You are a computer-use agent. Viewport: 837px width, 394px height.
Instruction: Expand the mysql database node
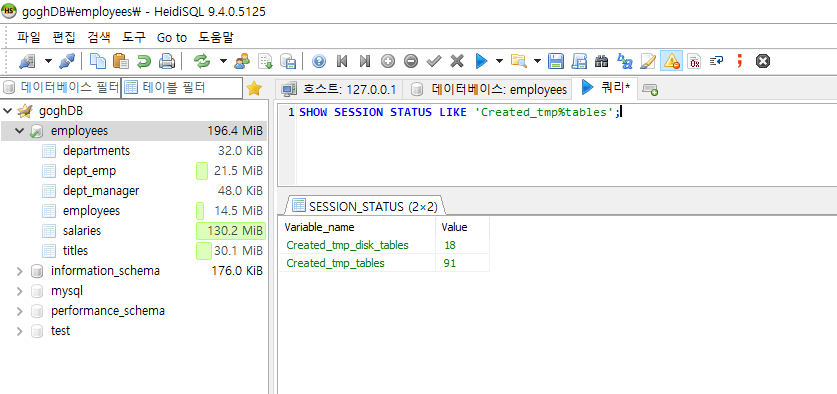click(x=20, y=291)
